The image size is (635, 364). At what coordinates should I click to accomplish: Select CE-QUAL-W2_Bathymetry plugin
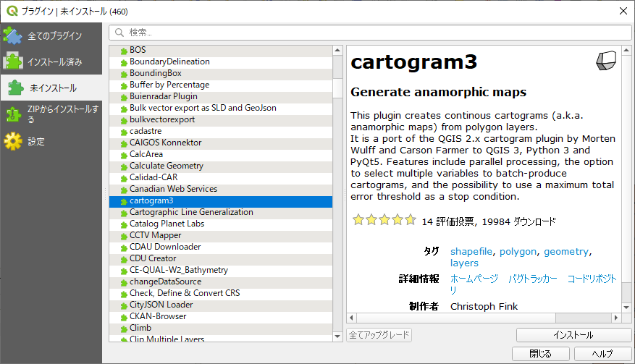pos(221,270)
